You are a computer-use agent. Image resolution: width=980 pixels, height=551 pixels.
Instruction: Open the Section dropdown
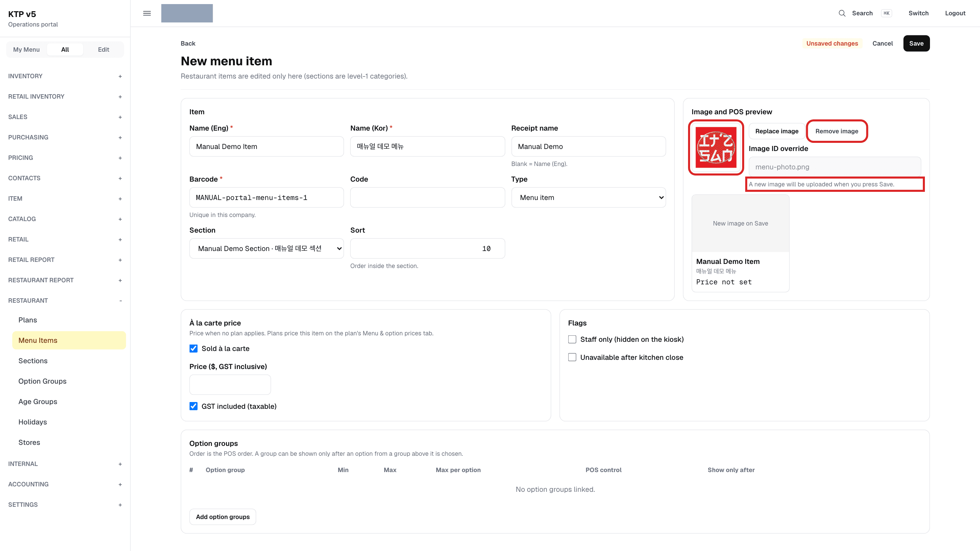click(266, 248)
